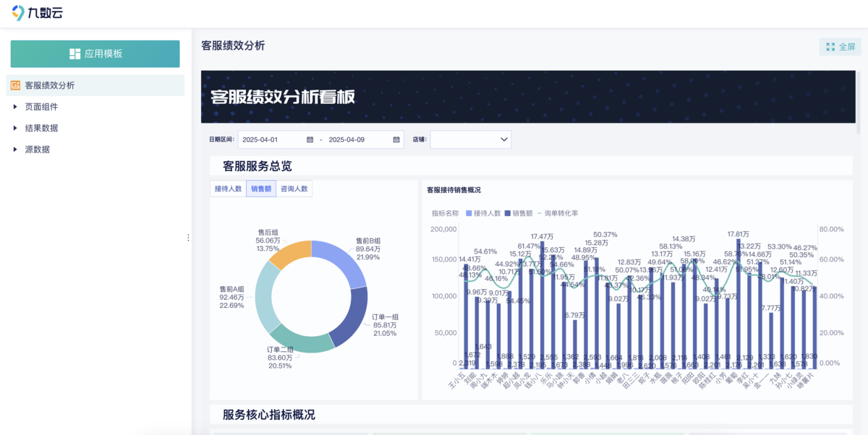This screenshot has width=868, height=435.
Task: Expand the 源数据 tree node
Action: [15, 150]
